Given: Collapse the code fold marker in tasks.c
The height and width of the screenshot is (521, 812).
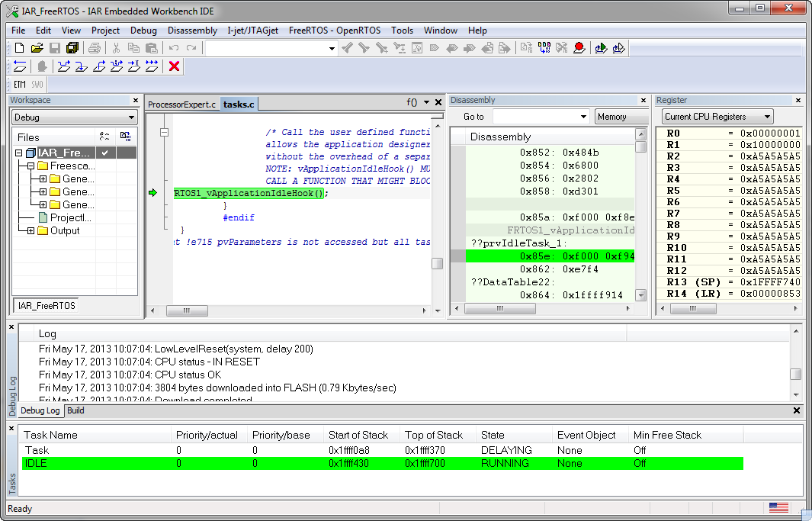Looking at the screenshot, I should pyautogui.click(x=164, y=132).
